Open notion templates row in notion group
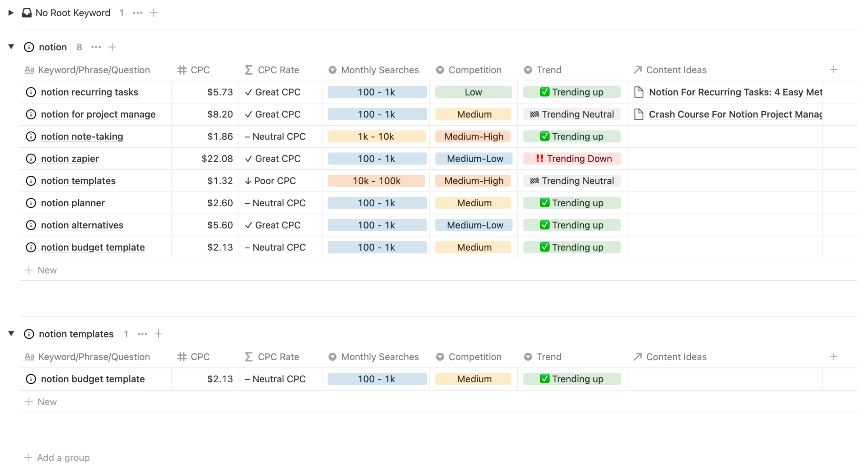 pyautogui.click(x=78, y=181)
